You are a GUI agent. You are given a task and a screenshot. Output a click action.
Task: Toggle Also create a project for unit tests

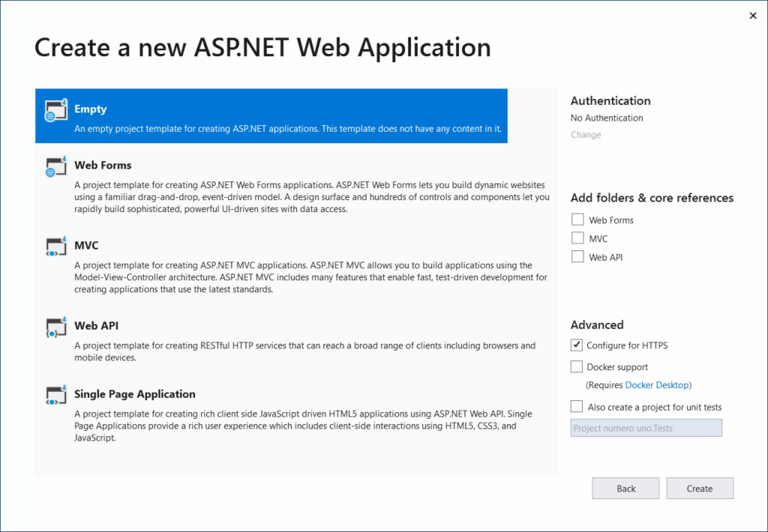(577, 407)
